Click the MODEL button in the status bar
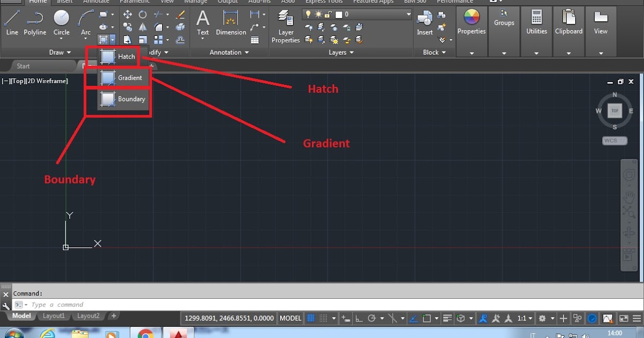644x338 pixels. coord(290,318)
